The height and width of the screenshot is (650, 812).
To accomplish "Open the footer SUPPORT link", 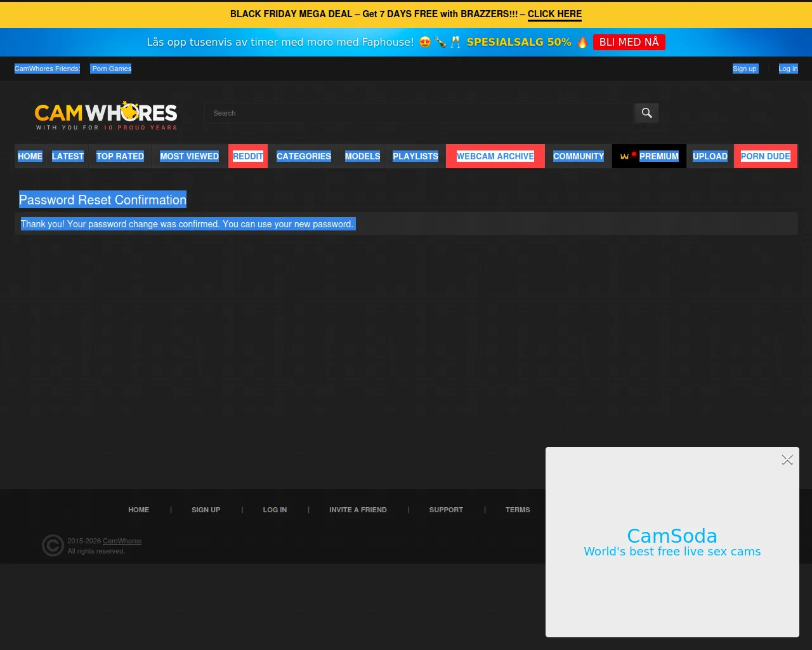I will tap(446, 510).
